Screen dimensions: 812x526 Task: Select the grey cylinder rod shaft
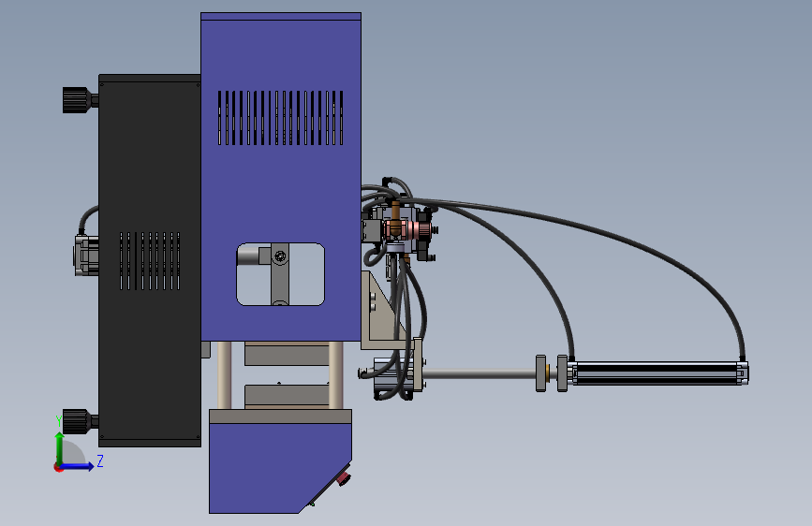(x=480, y=373)
